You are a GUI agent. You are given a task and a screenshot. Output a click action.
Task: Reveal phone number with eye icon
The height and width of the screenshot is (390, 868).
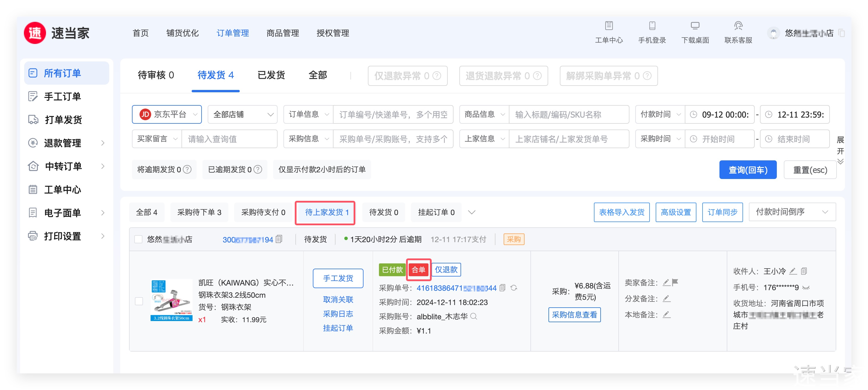click(x=806, y=288)
